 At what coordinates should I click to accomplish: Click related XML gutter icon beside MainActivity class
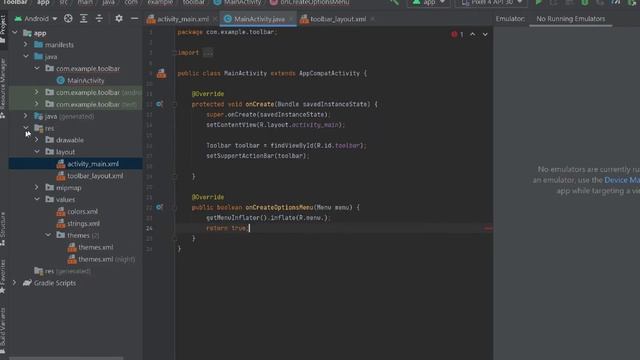pyautogui.click(x=162, y=73)
